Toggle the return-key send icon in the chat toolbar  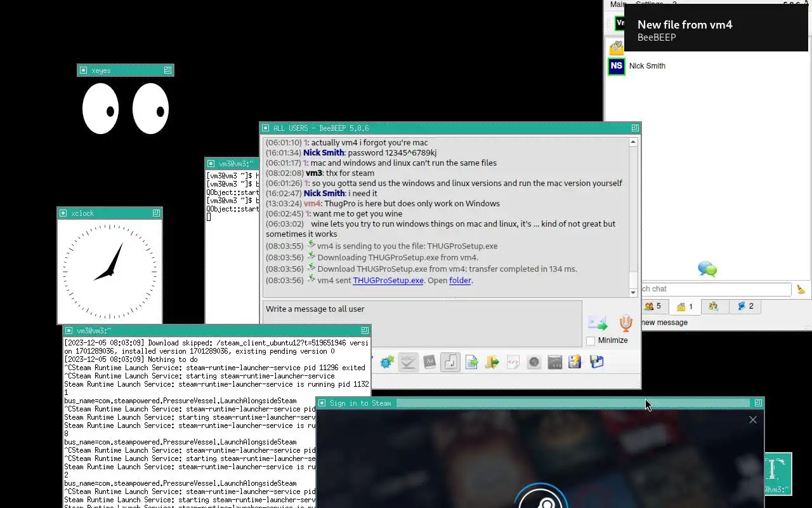coord(450,362)
